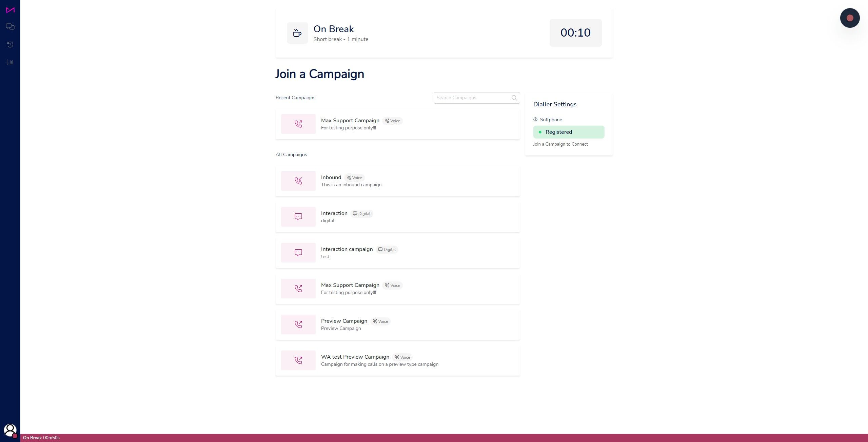Click the magenta logo at top-left
This screenshot has height=442, width=868.
(x=10, y=10)
